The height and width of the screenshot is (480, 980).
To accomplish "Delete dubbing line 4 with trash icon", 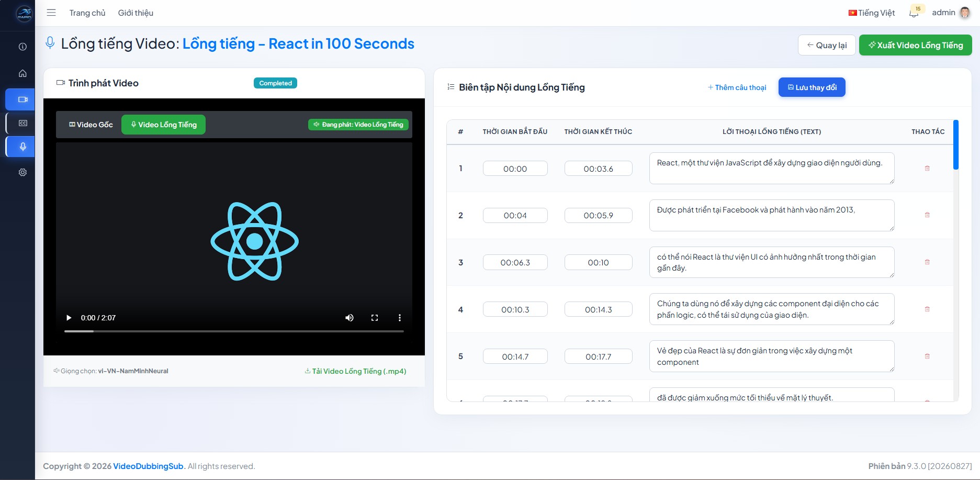I will [x=927, y=309].
